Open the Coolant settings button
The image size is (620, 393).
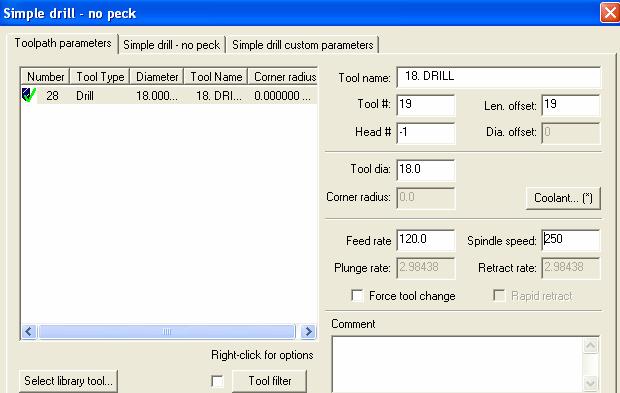563,198
